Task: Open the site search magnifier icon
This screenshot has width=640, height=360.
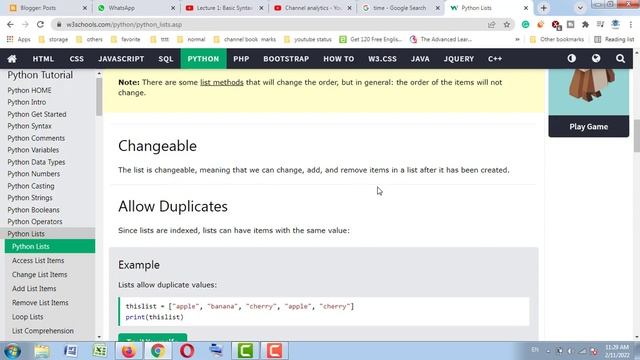Action: (620, 59)
